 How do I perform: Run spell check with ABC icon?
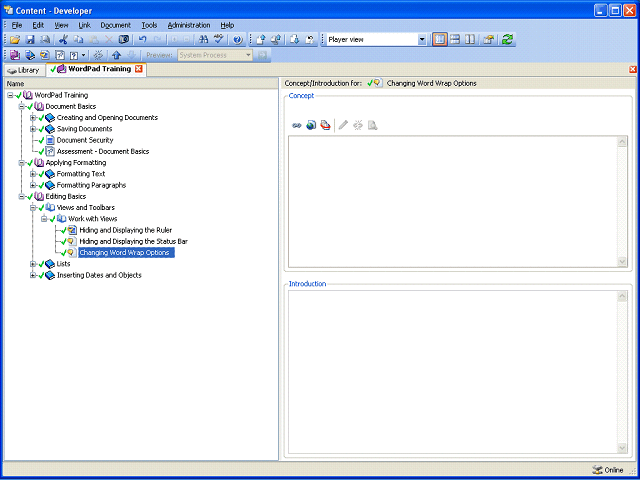click(220, 40)
